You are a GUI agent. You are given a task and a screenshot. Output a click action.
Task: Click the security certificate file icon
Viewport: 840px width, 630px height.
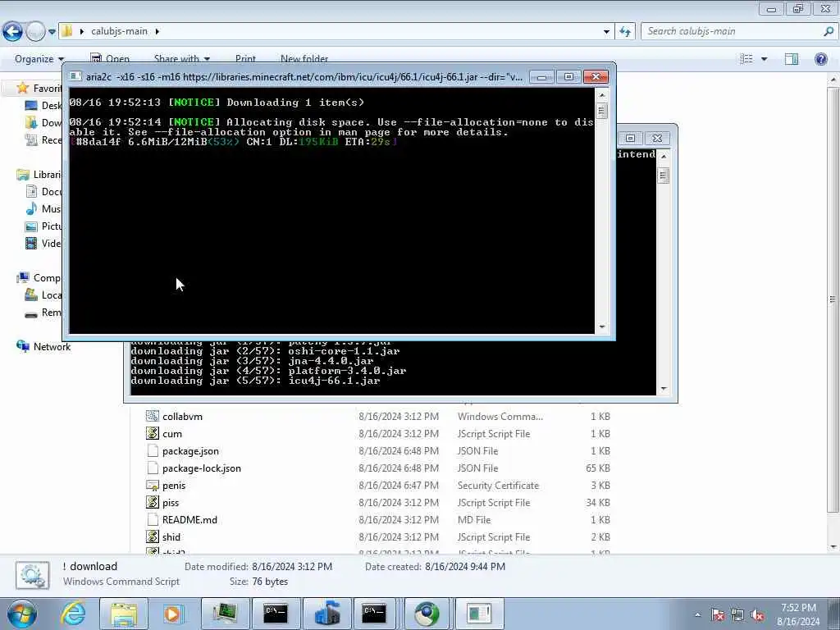click(x=152, y=486)
